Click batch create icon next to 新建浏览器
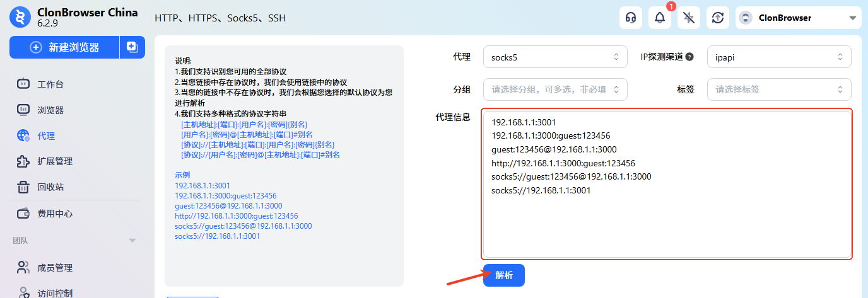The width and height of the screenshot is (868, 298). click(132, 47)
